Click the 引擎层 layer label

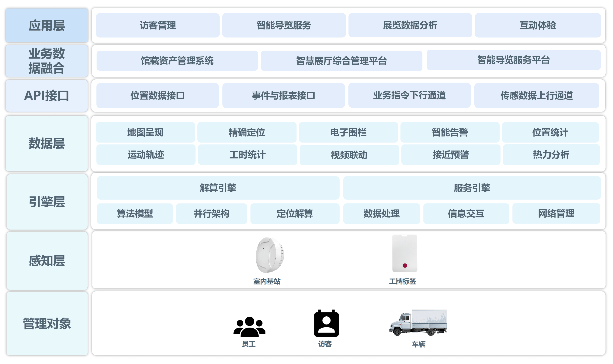pyautogui.click(x=47, y=202)
